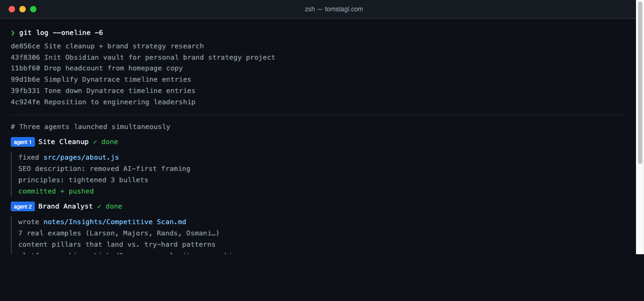Open the src/pages/about.js file path

coord(81,157)
